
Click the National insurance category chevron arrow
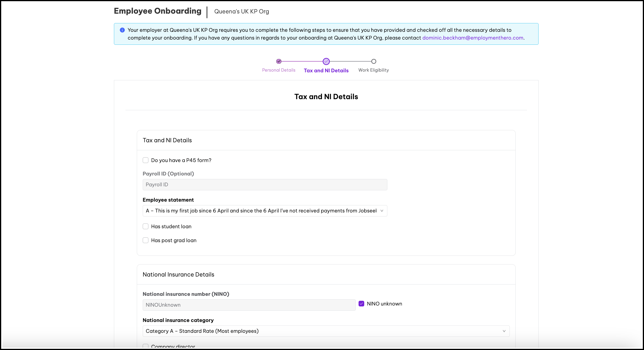coord(504,331)
